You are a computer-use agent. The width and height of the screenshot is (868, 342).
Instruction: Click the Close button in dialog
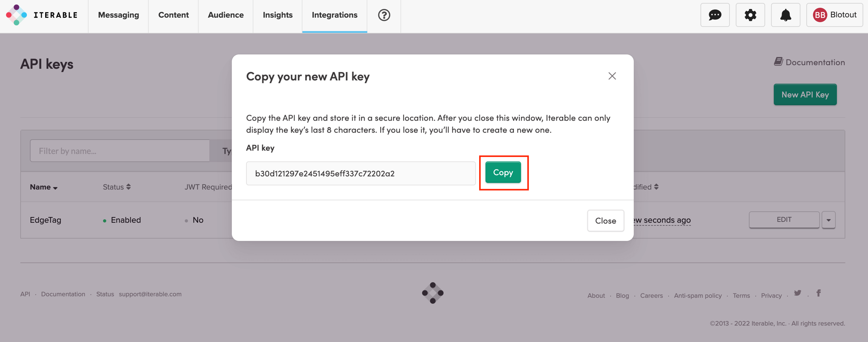(x=605, y=221)
